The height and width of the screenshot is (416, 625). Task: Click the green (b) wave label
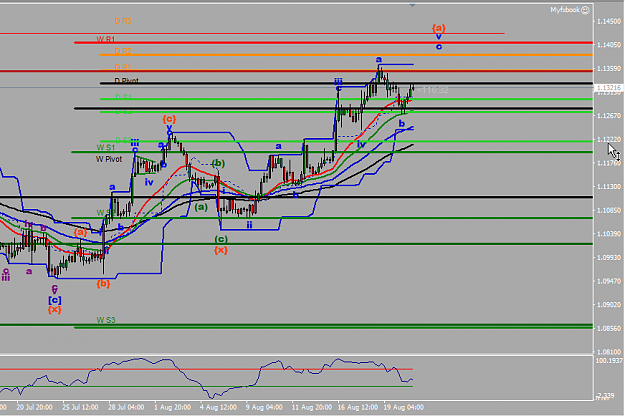click(218, 163)
